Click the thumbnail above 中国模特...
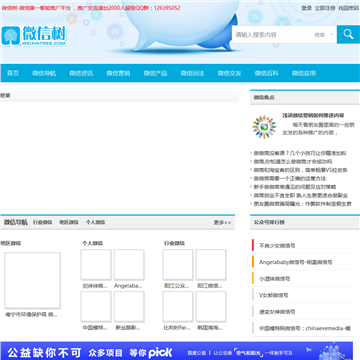360x360 pixels. [96, 307]
